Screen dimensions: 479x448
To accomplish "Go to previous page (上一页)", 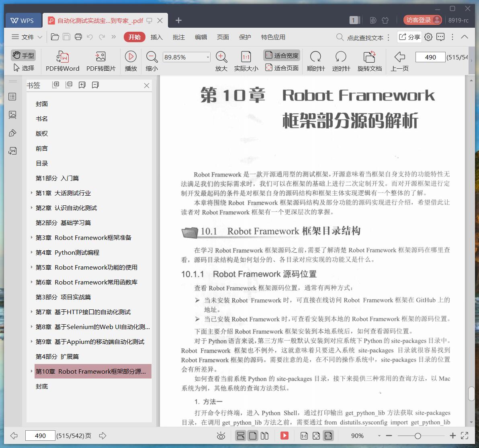I will (399, 61).
